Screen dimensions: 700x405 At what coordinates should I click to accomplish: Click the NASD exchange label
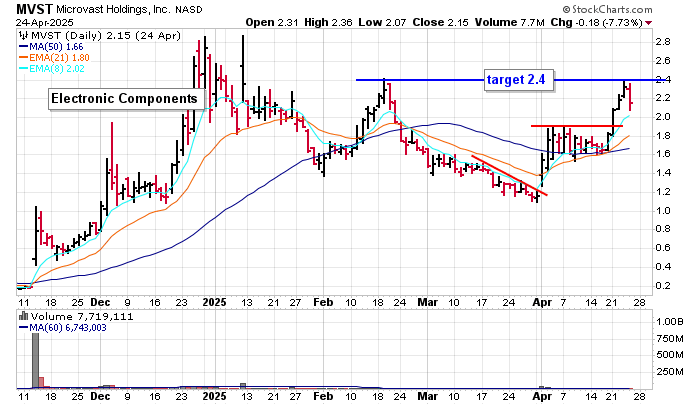[x=188, y=9]
